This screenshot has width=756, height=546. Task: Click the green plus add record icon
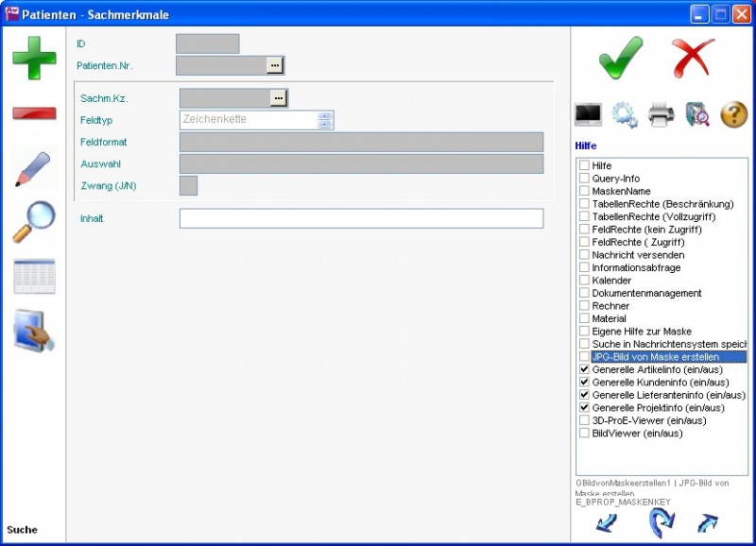[x=34, y=58]
